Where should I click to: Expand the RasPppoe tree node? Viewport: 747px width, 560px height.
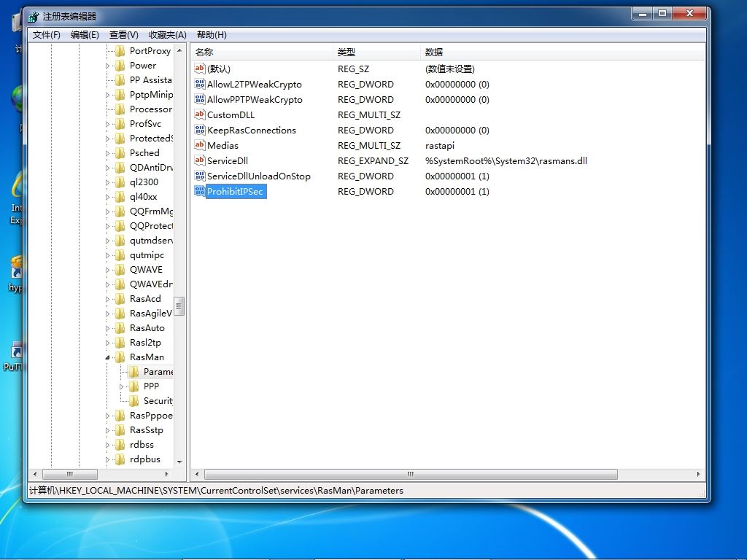(x=108, y=416)
